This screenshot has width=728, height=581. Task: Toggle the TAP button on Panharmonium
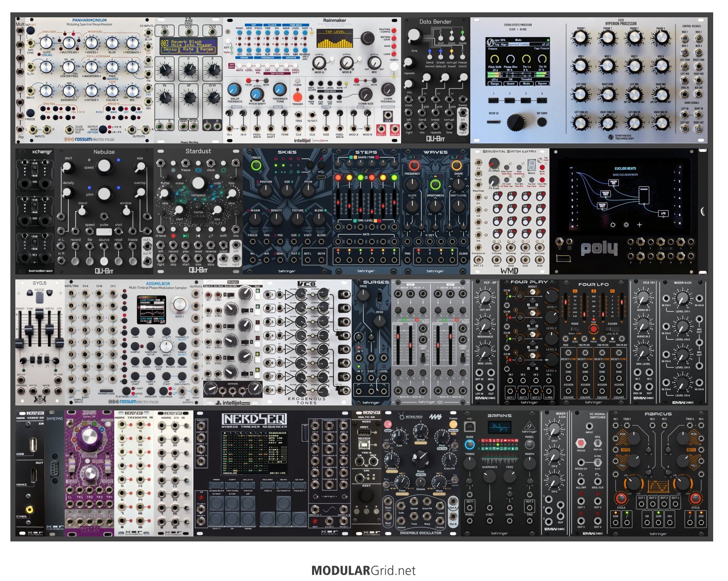tap(31, 31)
